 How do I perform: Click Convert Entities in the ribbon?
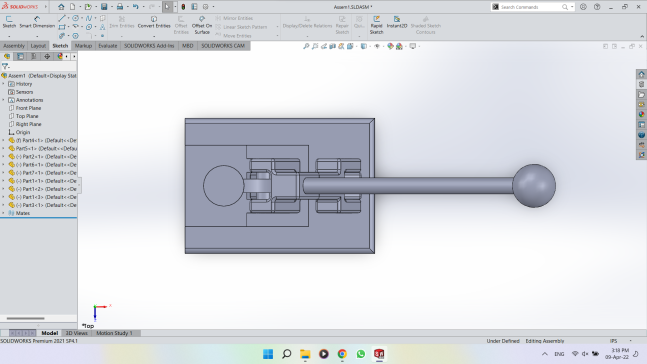[154, 22]
